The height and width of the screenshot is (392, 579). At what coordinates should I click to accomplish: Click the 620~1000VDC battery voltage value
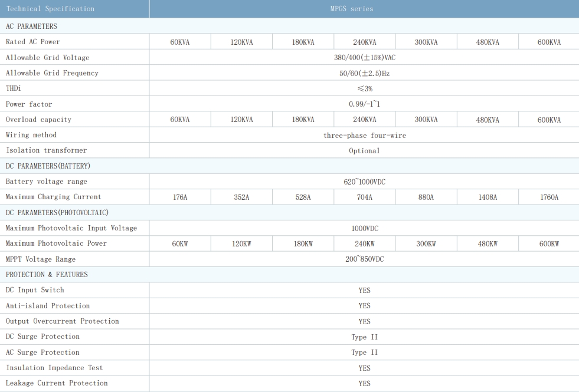click(x=364, y=182)
